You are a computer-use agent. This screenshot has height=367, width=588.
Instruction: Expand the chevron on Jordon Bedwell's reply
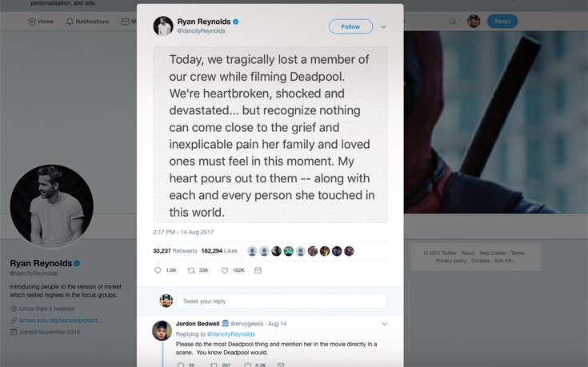pos(384,324)
